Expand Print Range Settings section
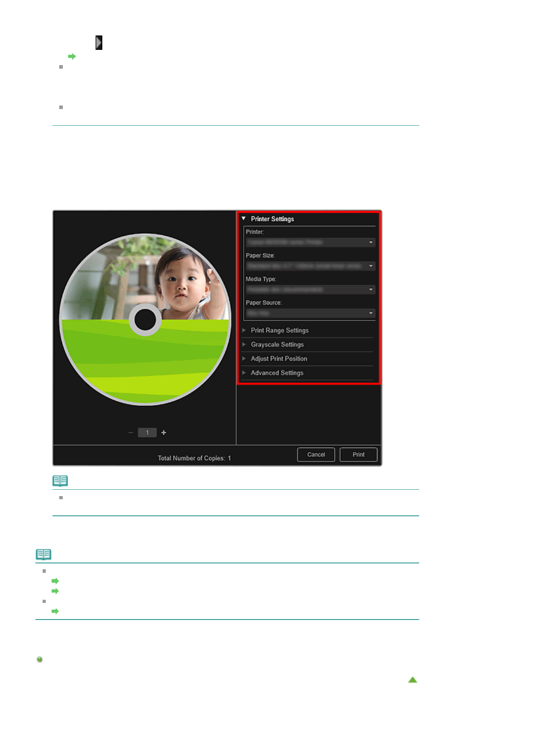Image resolution: width=534 pixels, height=756 pixels. (279, 330)
